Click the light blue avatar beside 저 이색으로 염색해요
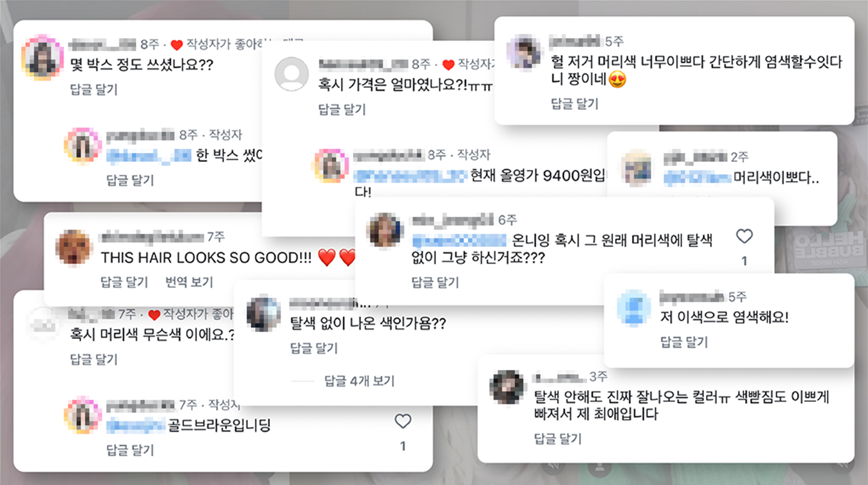Image resolution: width=868 pixels, height=485 pixels. [634, 308]
